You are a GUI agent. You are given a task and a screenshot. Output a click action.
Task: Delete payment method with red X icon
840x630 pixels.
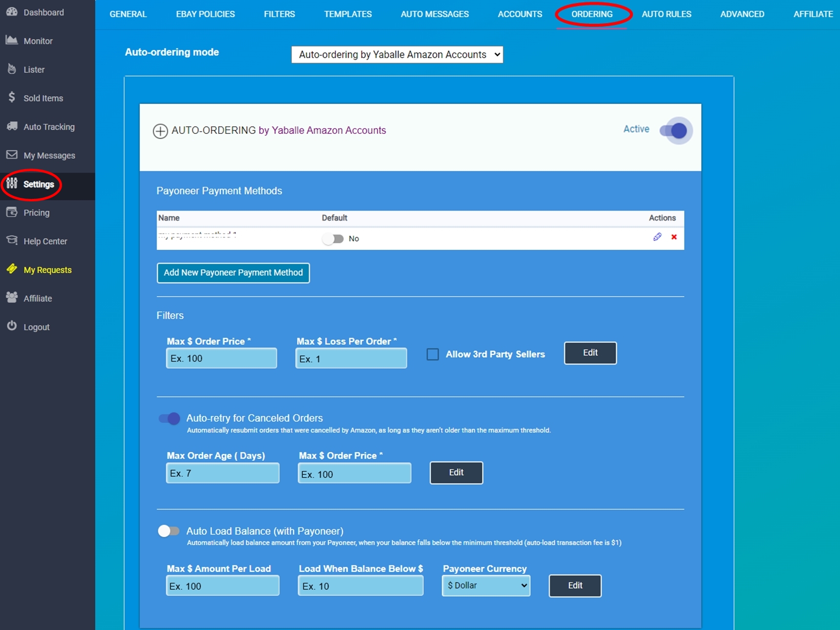[x=674, y=237]
